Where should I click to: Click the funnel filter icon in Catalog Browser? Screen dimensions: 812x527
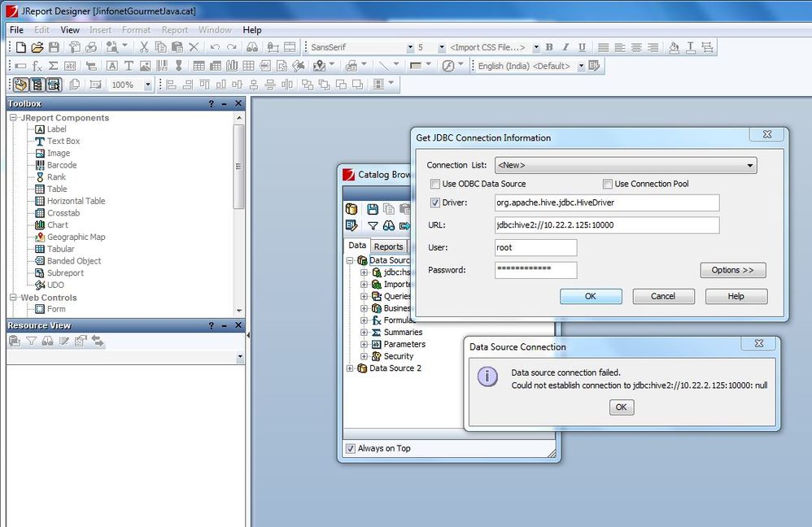(373, 226)
